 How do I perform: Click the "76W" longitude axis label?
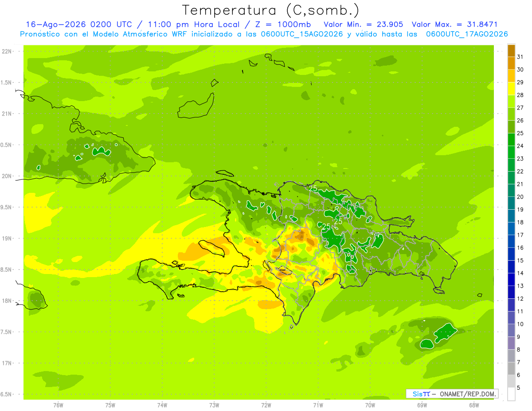58,405
